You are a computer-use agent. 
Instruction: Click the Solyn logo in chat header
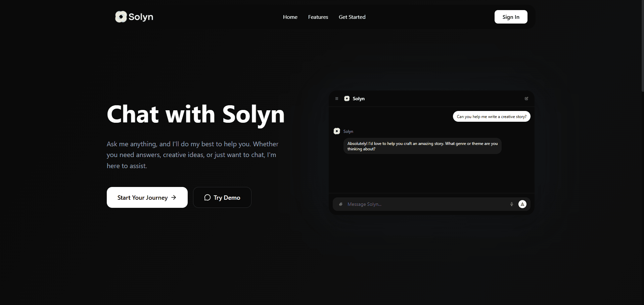[347, 99]
